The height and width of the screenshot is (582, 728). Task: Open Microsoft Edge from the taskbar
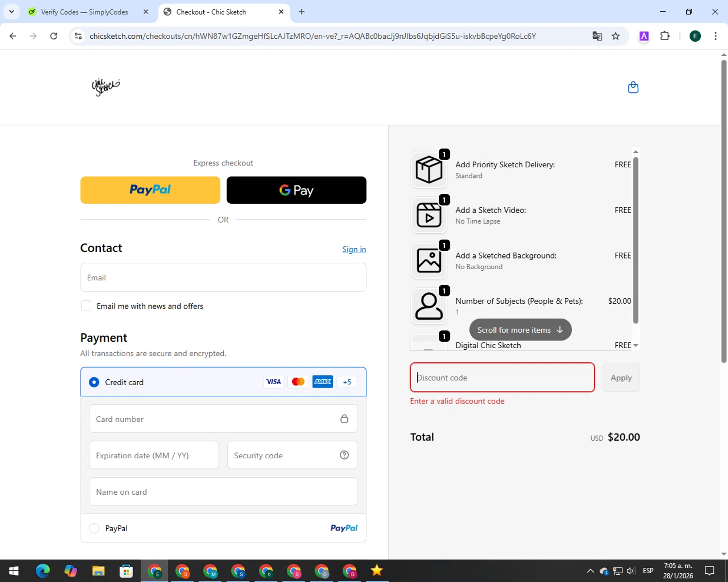(43, 571)
